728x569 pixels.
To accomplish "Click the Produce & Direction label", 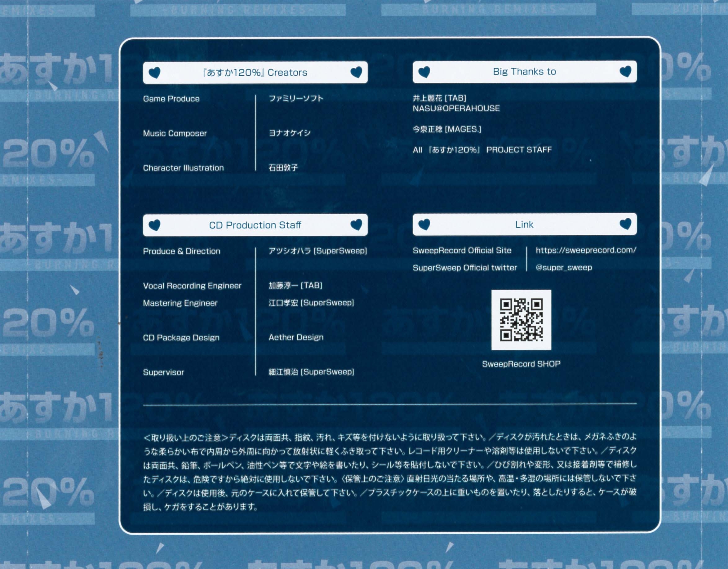I will click(182, 251).
